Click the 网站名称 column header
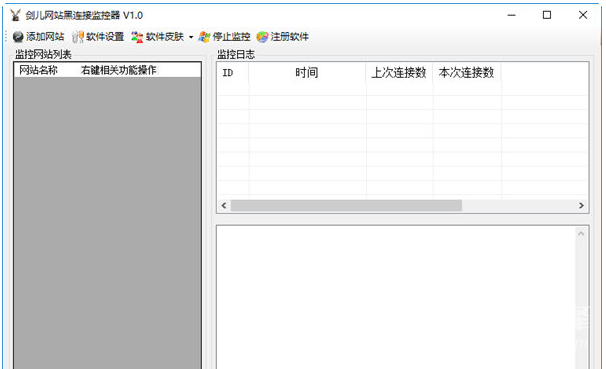 38,70
